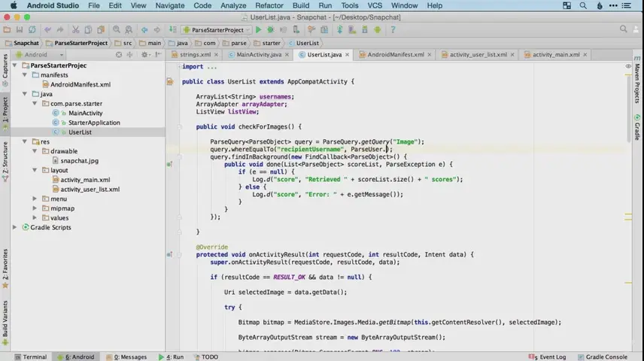
Task: Click the Sync Project with Gradle icon
Action: 339,29
